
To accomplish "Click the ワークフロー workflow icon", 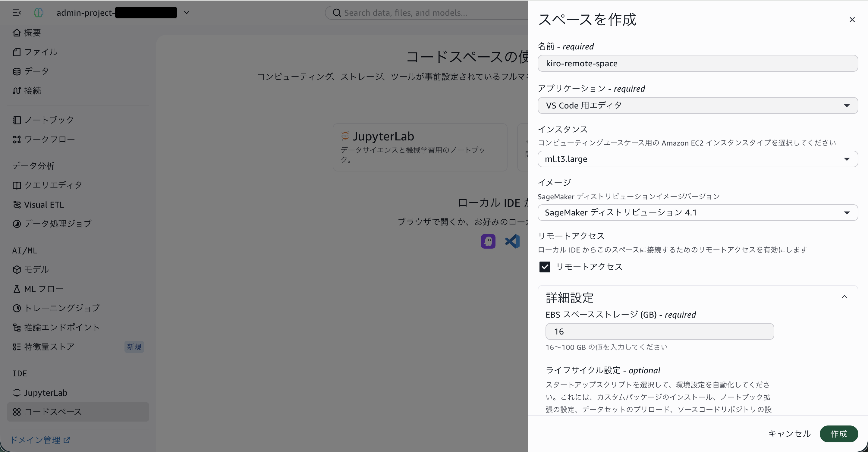I will tap(17, 140).
